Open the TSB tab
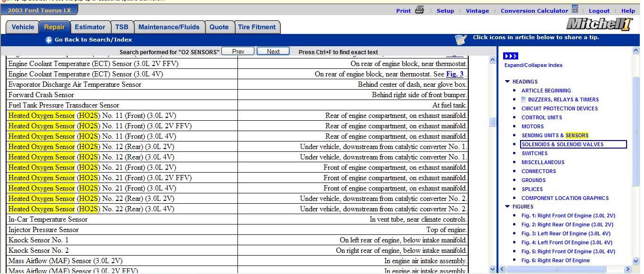The image size is (644, 274). coord(122,27)
